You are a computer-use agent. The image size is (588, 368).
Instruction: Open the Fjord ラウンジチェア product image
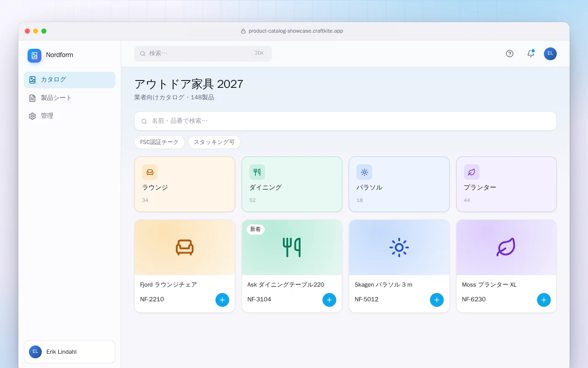click(185, 247)
